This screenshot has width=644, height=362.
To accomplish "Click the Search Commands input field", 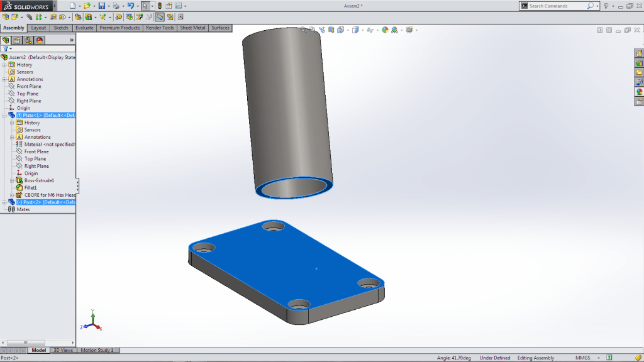I will pos(557,6).
